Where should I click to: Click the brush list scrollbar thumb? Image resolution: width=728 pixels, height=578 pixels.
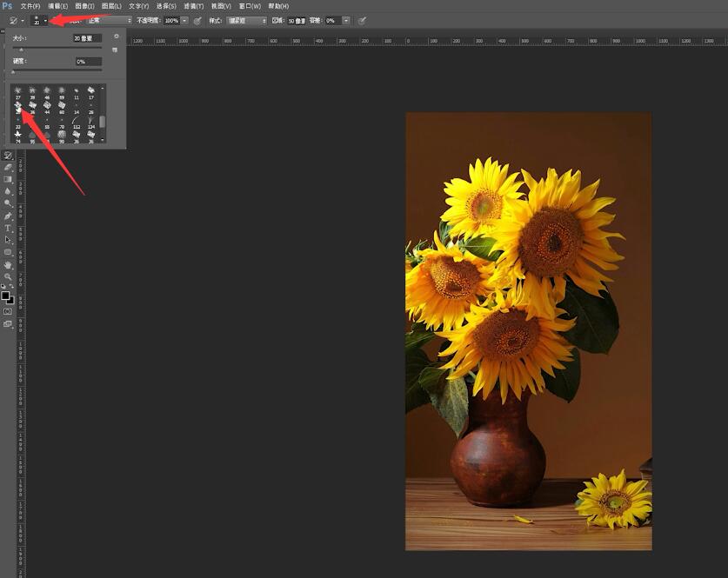[102, 122]
